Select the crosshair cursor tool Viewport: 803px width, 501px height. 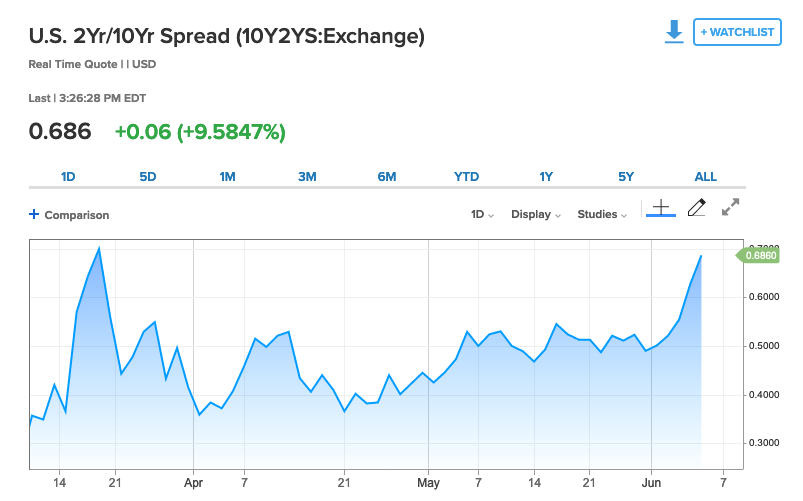coord(660,207)
